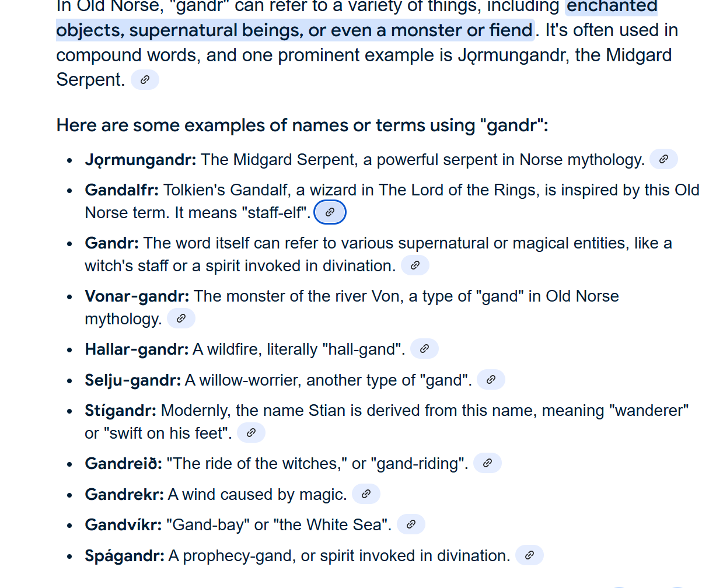Click the bold "Vonar-gandr:" term
Viewport: 716px width, 588px height.
click(x=137, y=296)
